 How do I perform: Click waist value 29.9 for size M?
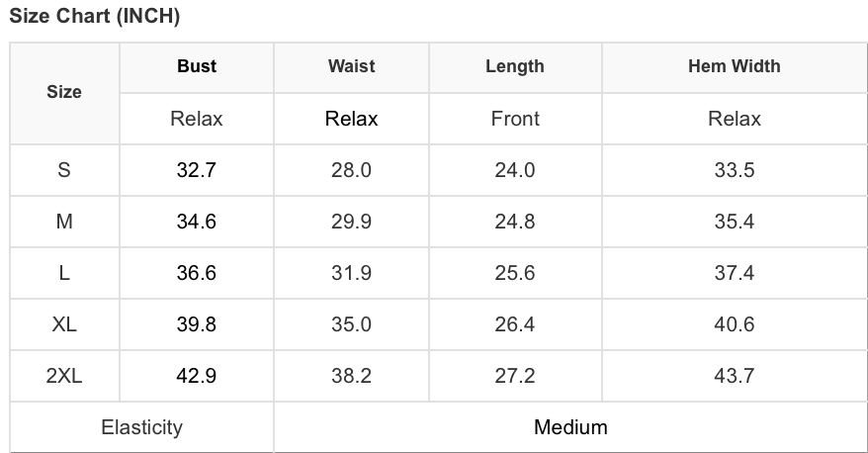click(352, 222)
